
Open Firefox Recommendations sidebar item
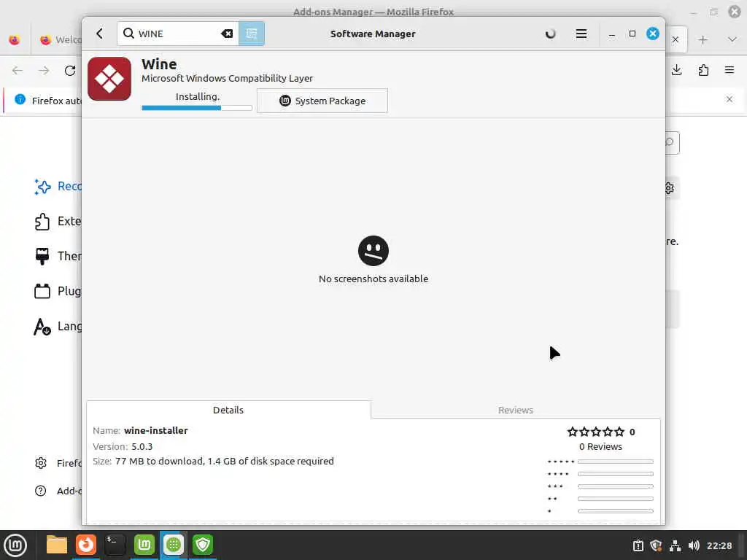(58, 186)
